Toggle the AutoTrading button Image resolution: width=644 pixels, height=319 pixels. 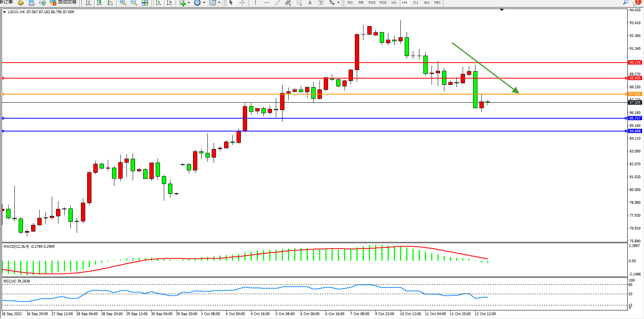(63, 2)
